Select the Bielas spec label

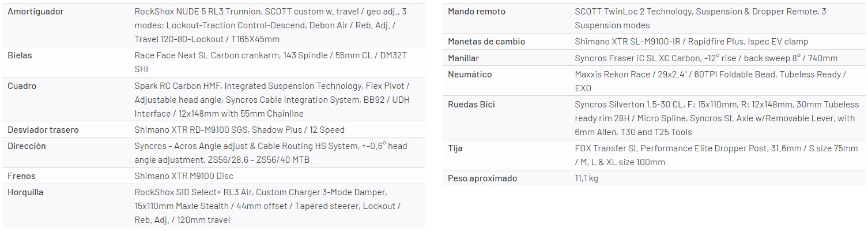[20, 55]
